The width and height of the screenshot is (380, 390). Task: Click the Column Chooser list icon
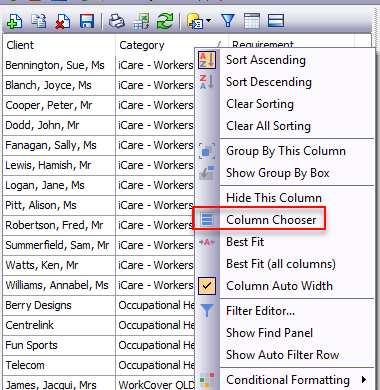[x=207, y=220]
